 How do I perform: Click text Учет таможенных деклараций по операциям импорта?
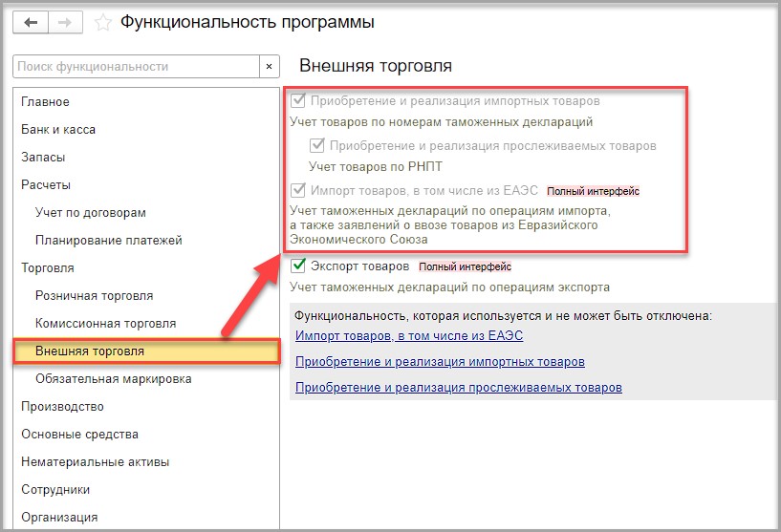[x=450, y=211]
